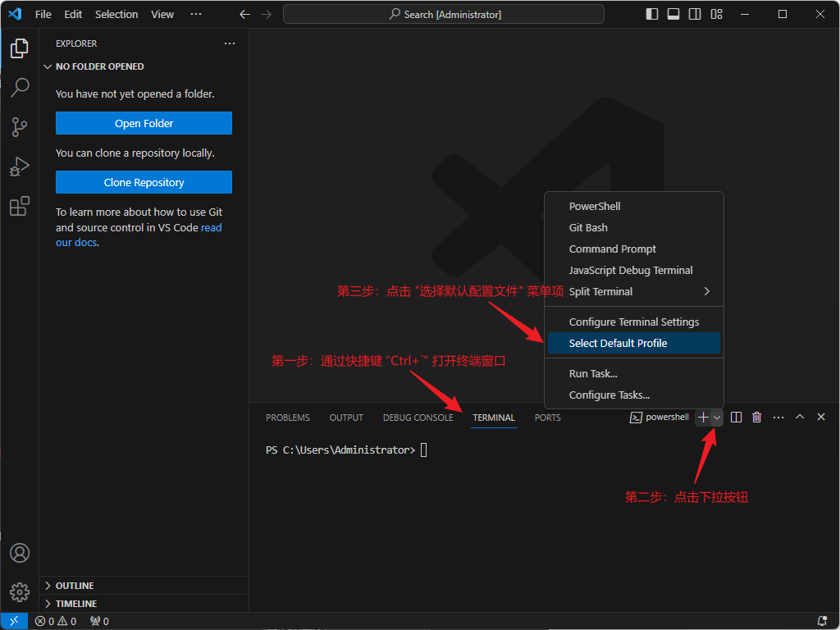Go back with the left arrow
Image resolution: width=840 pixels, height=630 pixels.
tap(244, 15)
